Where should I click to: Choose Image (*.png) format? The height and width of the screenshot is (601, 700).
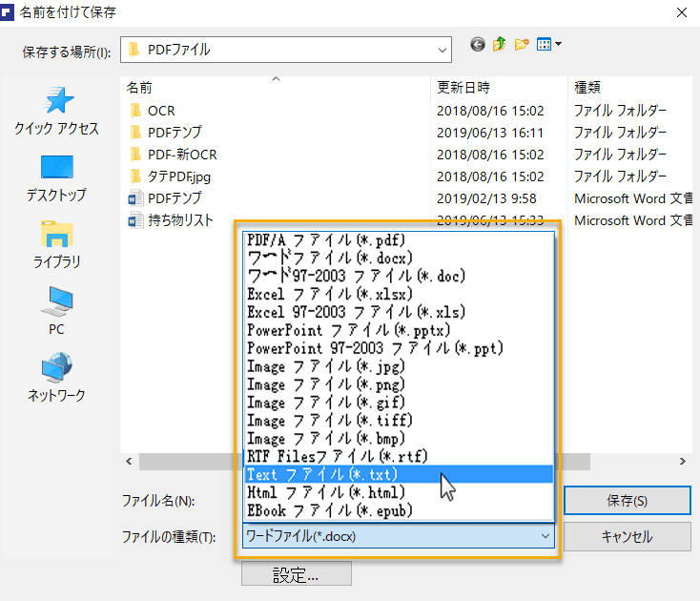click(399, 384)
